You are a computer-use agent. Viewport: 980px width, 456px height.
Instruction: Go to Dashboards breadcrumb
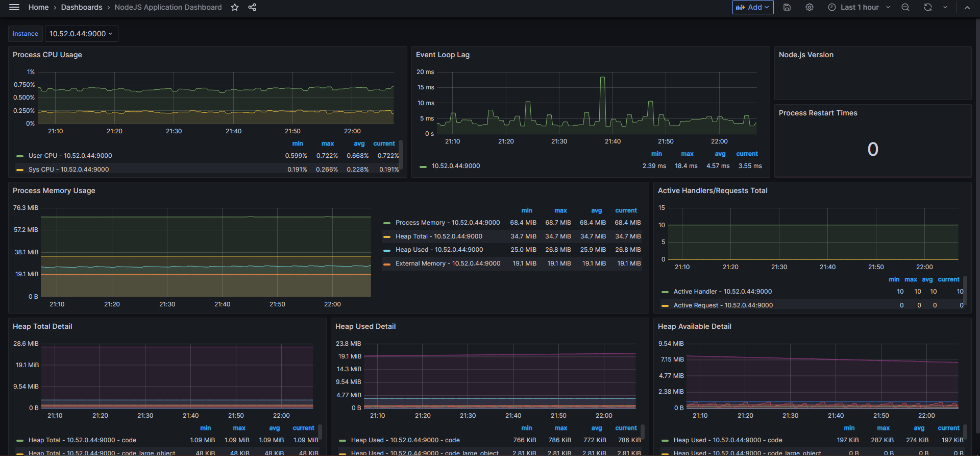coord(82,7)
